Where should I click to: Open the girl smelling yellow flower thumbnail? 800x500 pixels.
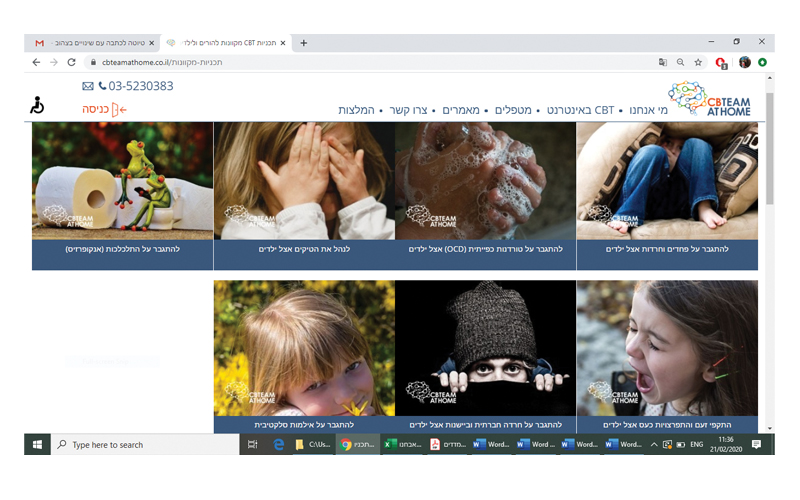(304, 348)
